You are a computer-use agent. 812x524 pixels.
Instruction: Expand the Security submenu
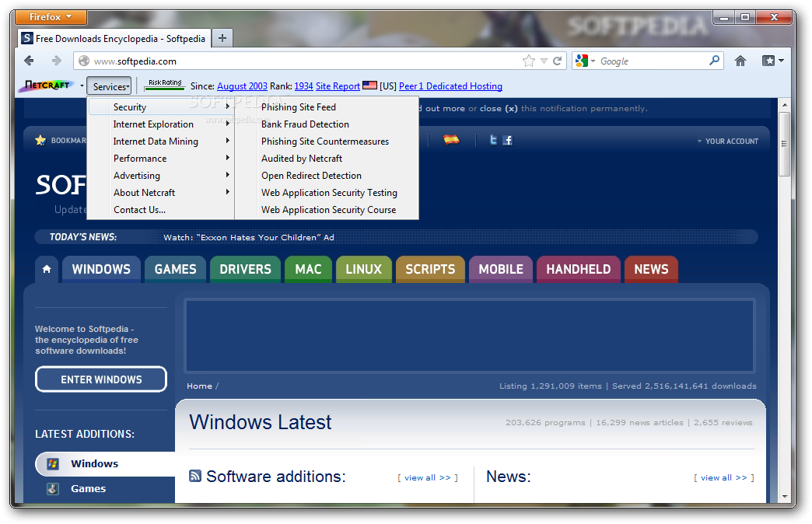160,107
